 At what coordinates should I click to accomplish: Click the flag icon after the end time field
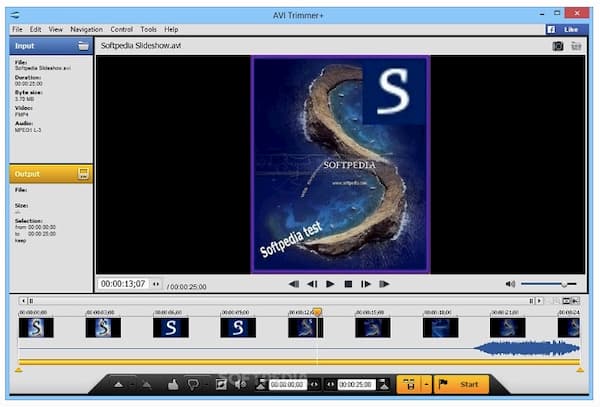tap(383, 384)
